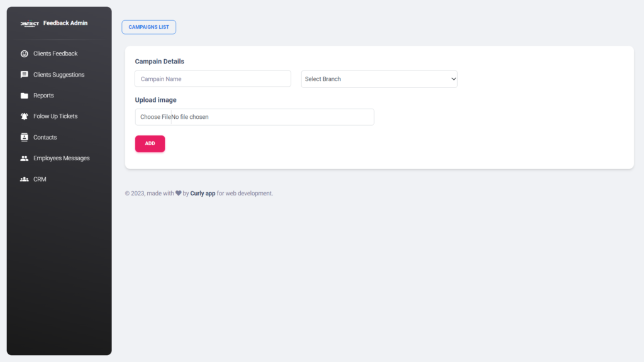Click the Feedback Admin title text
The image size is (644, 362).
tap(65, 23)
